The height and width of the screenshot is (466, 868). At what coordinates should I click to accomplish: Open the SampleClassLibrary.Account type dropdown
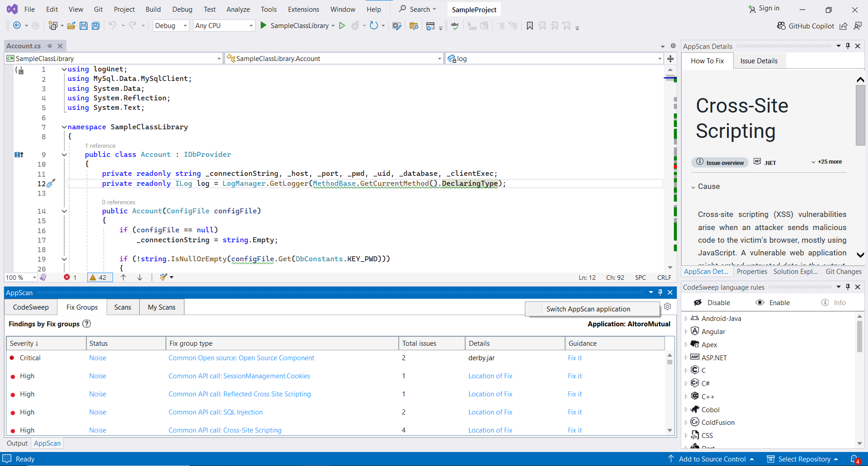335,58
